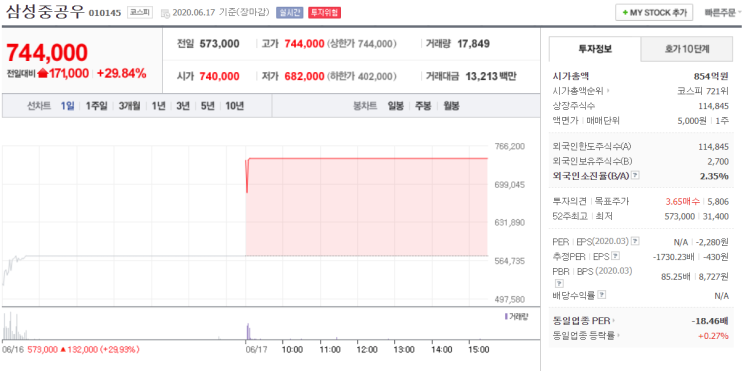Show 주봉 candlestick chart
Image resolution: width=743 pixels, height=371 pixels.
click(x=423, y=106)
